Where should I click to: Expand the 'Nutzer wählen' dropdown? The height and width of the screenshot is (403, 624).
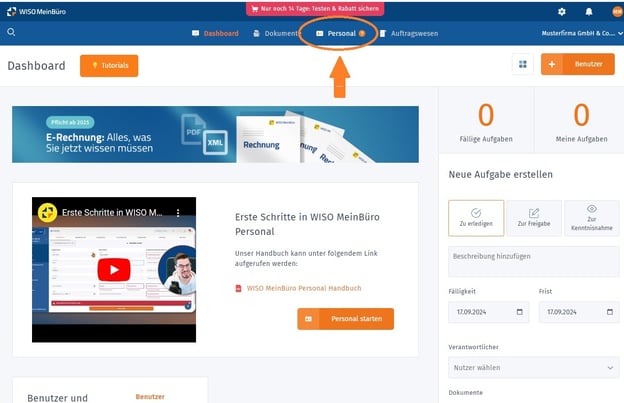pyautogui.click(x=533, y=367)
